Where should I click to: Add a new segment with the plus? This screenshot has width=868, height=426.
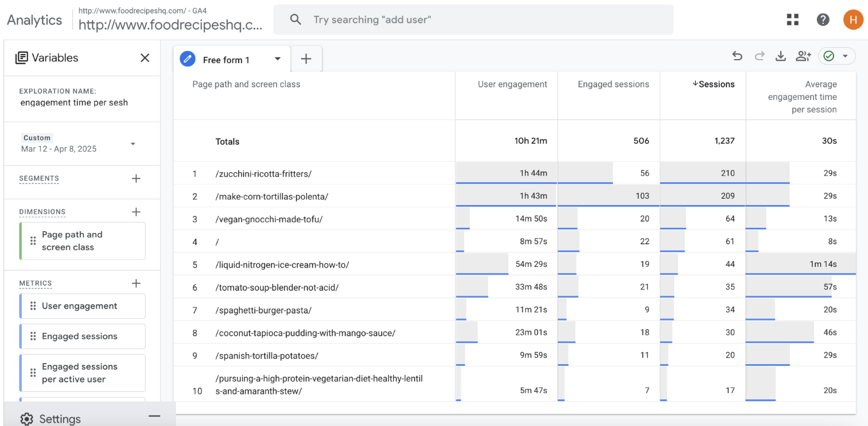point(136,178)
